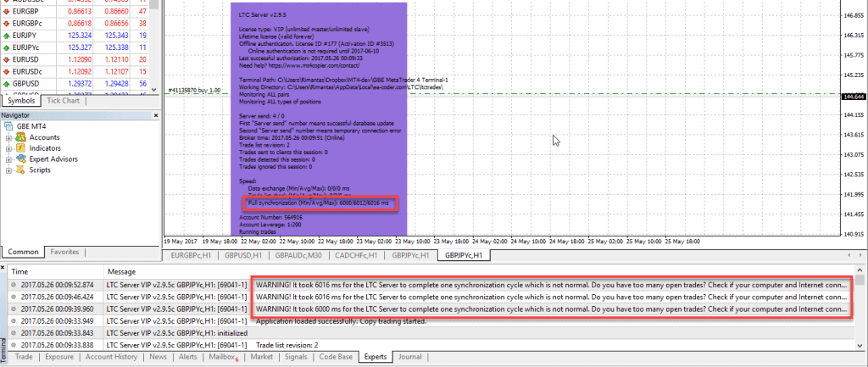Open the Exposure tab
This screenshot has width=868, height=367.
click(x=59, y=357)
